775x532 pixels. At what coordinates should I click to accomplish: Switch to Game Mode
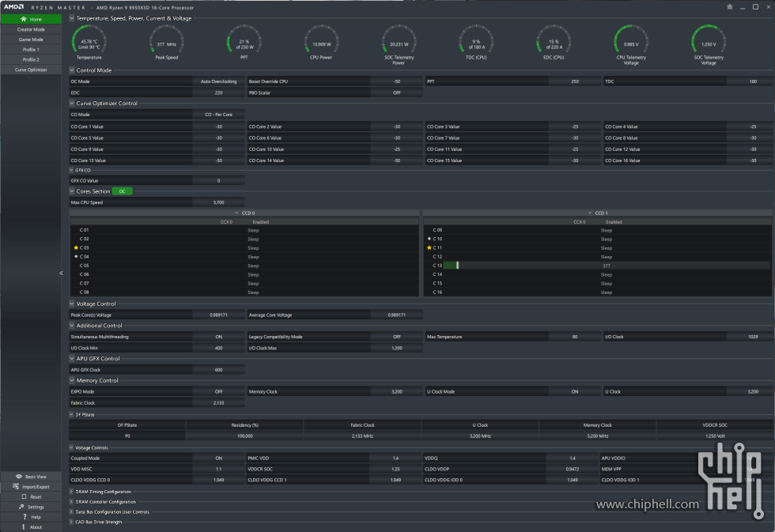click(x=31, y=40)
